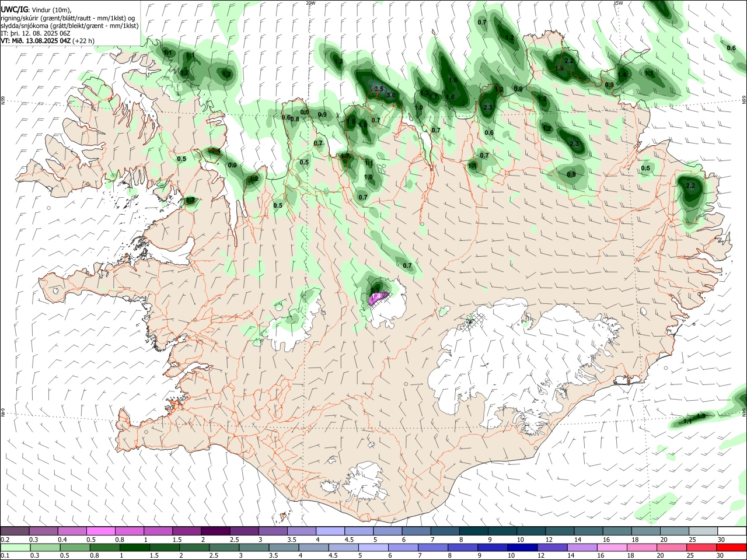Image resolution: width=747 pixels, height=560 pixels.
Task: Click the 'VT: Mið. 13.08.2025 04Z' valid time
Action: coord(36,41)
